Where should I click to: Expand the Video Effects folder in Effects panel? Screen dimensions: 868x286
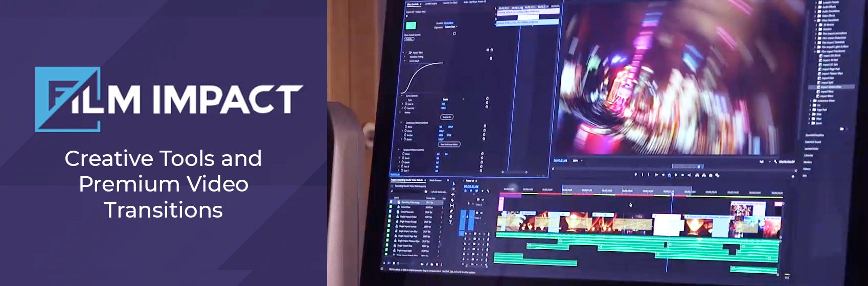click(815, 15)
